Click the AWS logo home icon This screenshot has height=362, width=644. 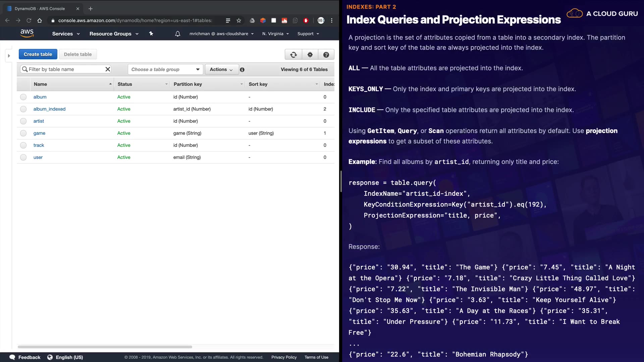point(27,33)
